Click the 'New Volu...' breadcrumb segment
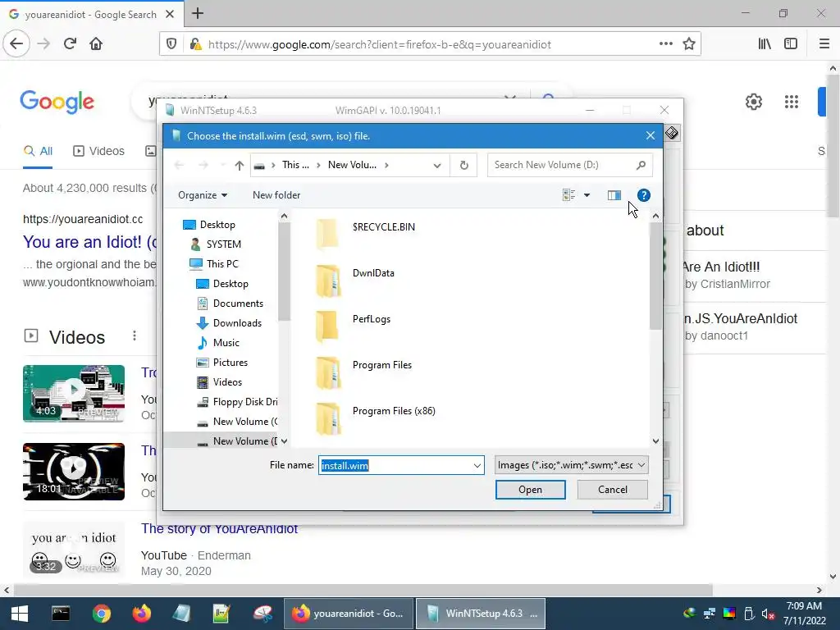The image size is (840, 630). (x=352, y=165)
